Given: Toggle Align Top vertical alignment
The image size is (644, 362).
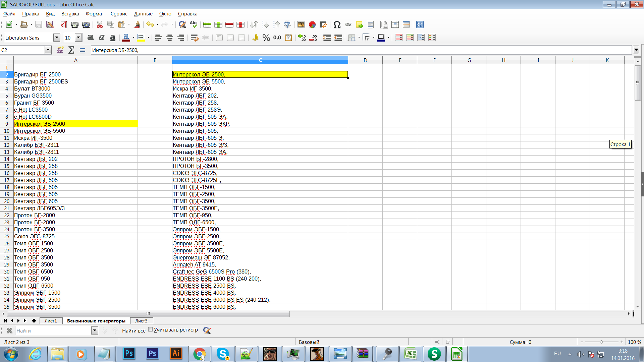Looking at the screenshot, I should tap(219, 38).
